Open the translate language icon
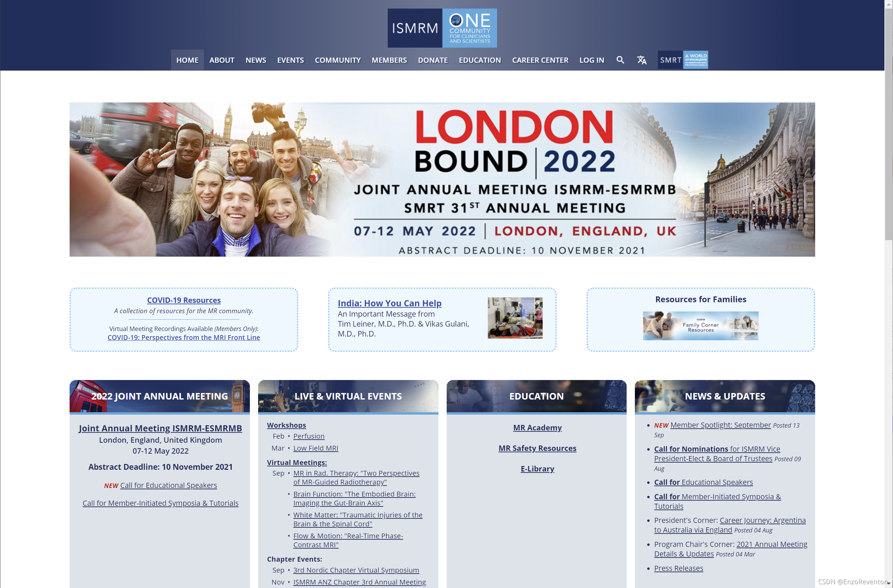893x588 pixels. point(642,60)
